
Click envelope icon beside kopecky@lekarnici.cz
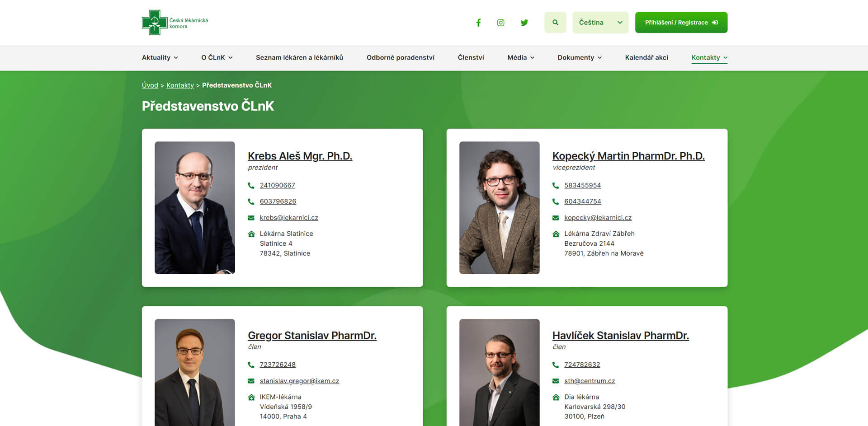556,218
